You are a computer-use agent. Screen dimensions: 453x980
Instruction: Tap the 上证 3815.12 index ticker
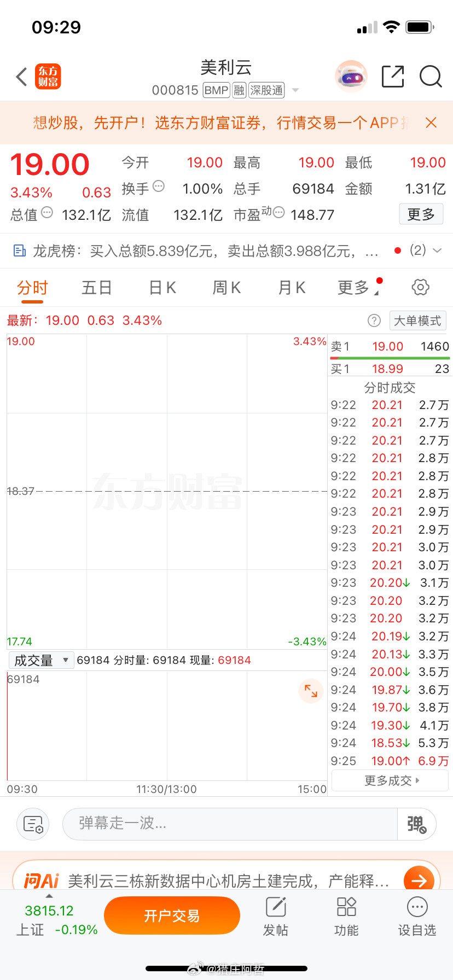click(x=57, y=920)
